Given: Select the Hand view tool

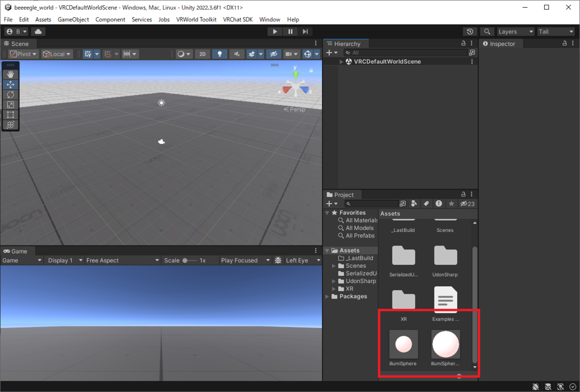Looking at the screenshot, I should (x=11, y=74).
